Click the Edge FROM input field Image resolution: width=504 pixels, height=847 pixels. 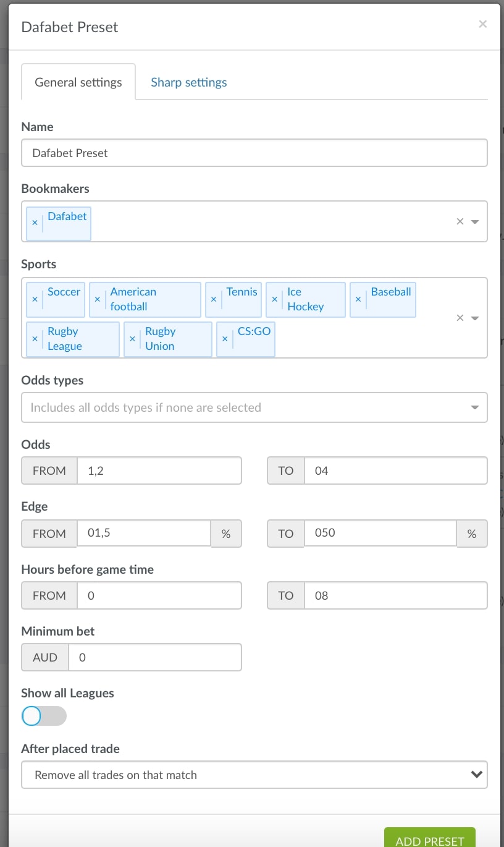[x=144, y=533]
